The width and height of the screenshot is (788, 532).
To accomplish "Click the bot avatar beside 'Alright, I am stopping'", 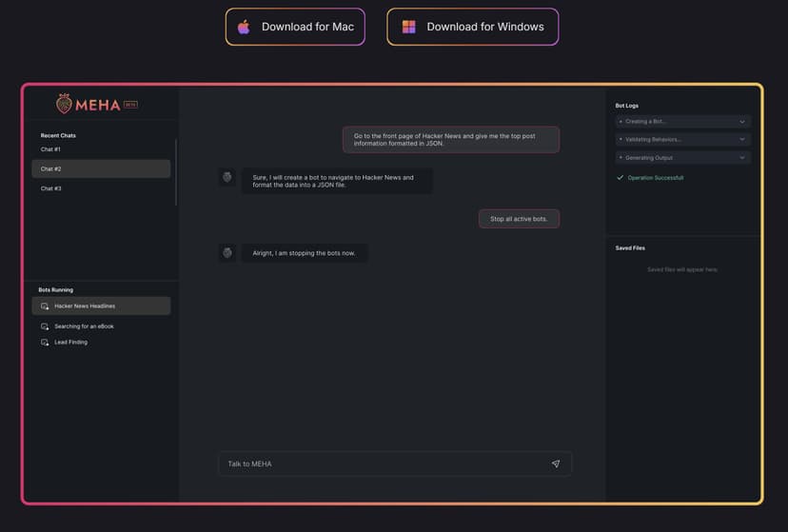I will (x=227, y=253).
